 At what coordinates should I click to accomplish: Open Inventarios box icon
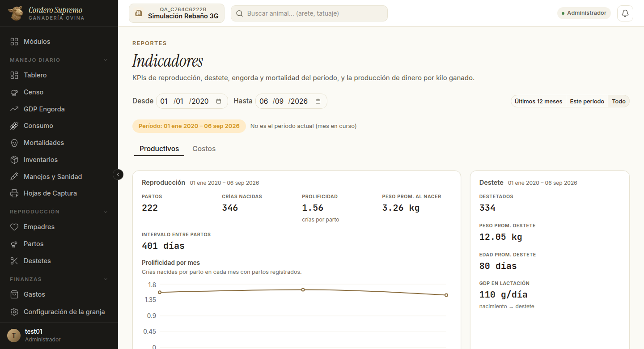tap(14, 160)
